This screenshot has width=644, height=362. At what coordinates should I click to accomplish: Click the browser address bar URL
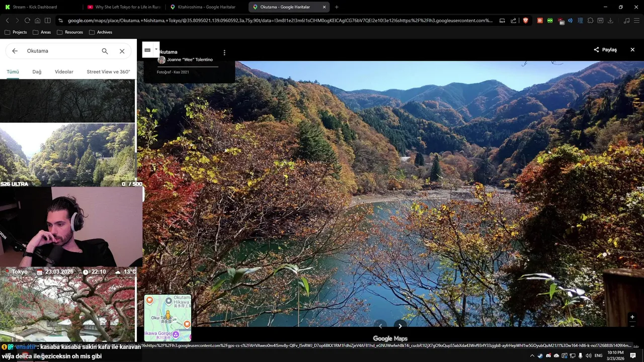point(280,21)
